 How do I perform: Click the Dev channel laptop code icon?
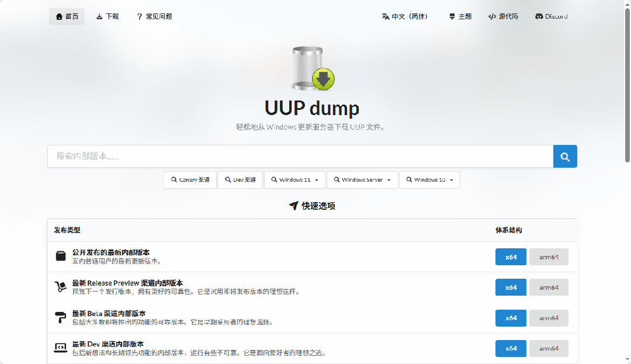click(60, 348)
